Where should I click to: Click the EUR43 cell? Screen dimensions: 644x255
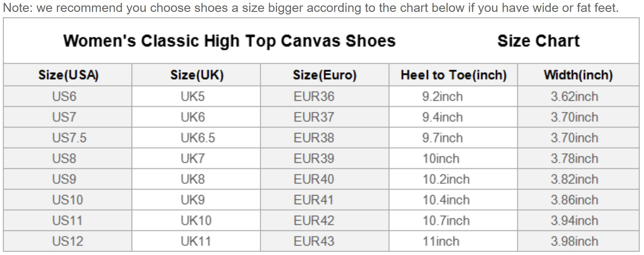point(314,241)
